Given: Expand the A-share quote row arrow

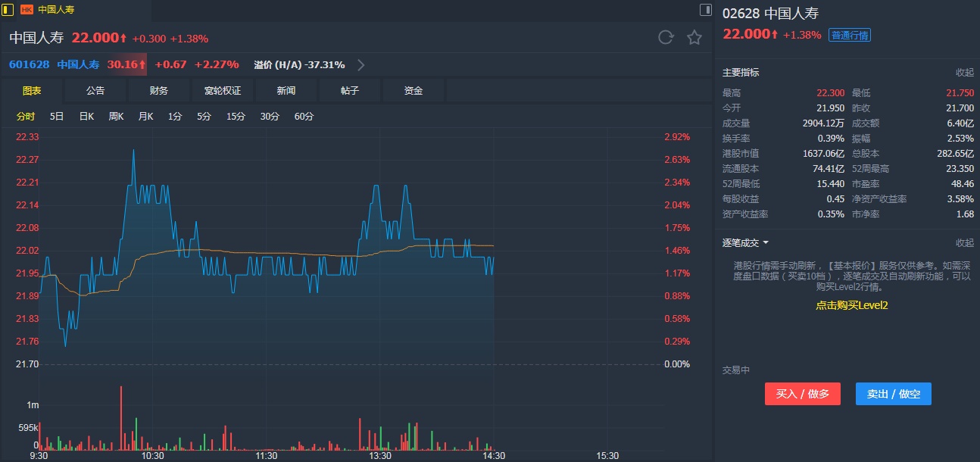Looking at the screenshot, I should coord(361,64).
